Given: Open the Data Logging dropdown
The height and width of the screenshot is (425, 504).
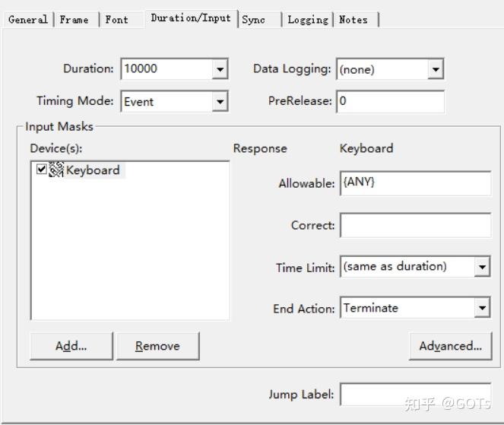Looking at the screenshot, I should pos(436,69).
